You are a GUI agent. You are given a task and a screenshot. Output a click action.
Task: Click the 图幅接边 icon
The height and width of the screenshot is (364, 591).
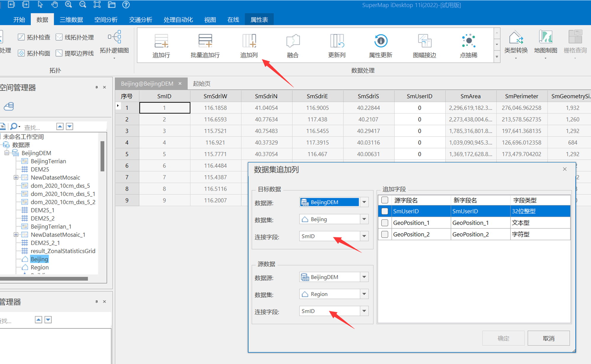click(424, 41)
